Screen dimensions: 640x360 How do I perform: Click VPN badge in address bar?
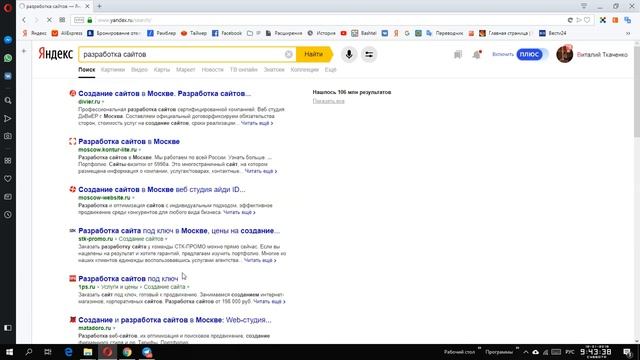tap(79, 20)
